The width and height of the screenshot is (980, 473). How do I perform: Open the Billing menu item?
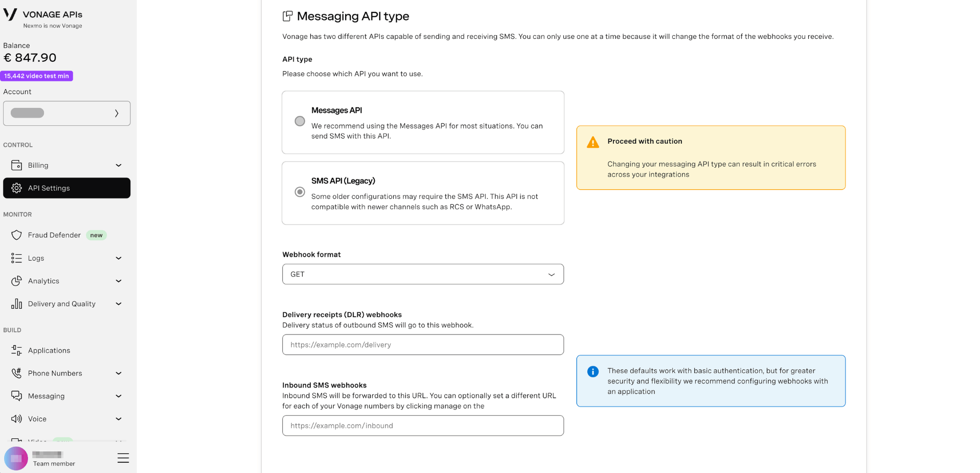pyautogui.click(x=66, y=165)
